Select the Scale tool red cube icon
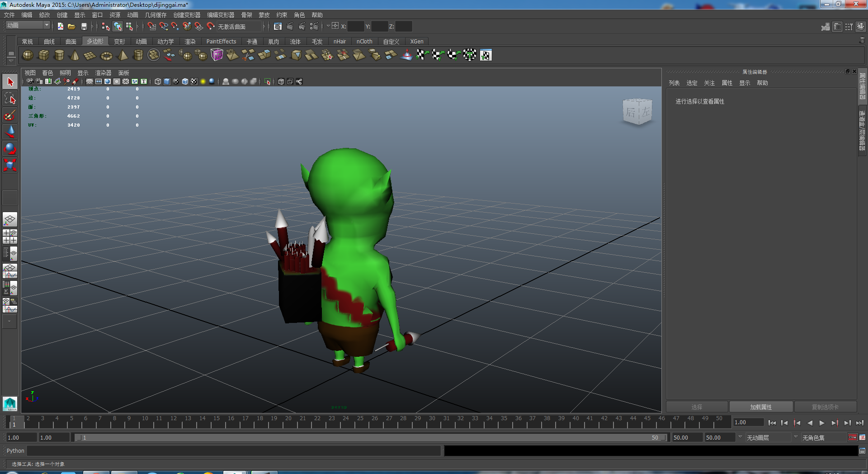 (x=10, y=165)
